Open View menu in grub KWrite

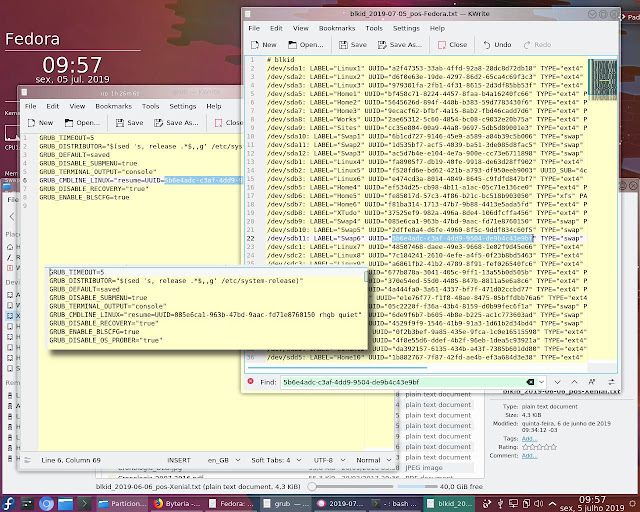77,106
